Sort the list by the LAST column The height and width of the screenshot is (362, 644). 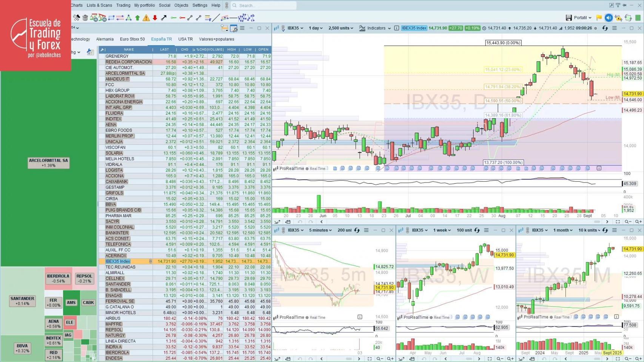[x=164, y=49]
